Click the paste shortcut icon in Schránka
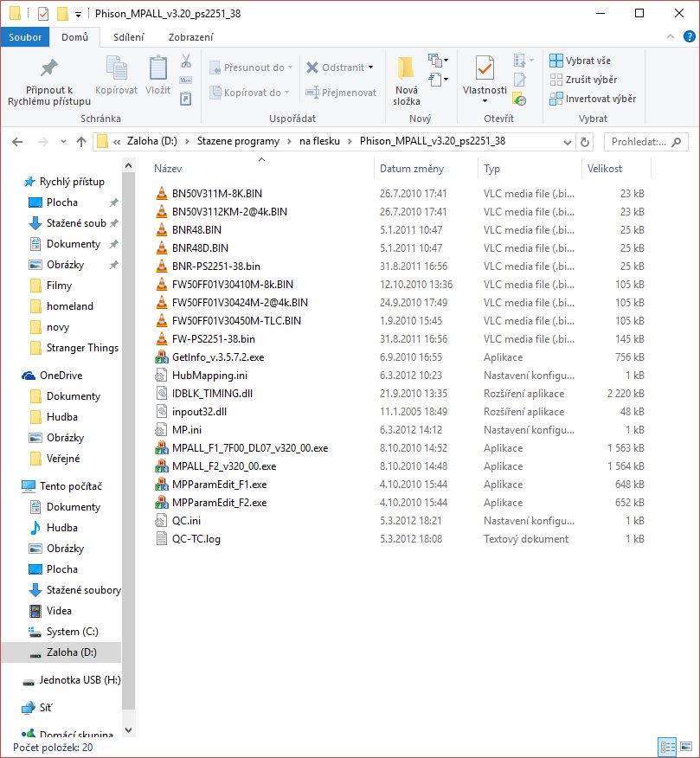This screenshot has width=700, height=758. [186, 99]
